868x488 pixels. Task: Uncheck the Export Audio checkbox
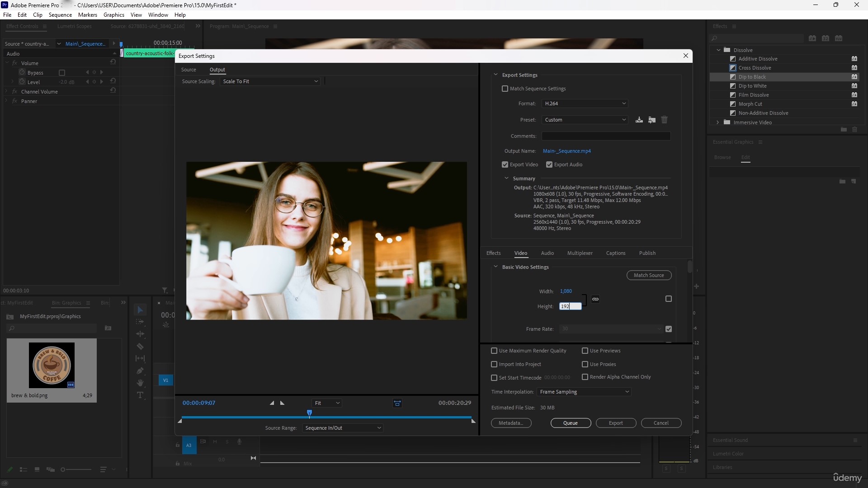coord(549,164)
